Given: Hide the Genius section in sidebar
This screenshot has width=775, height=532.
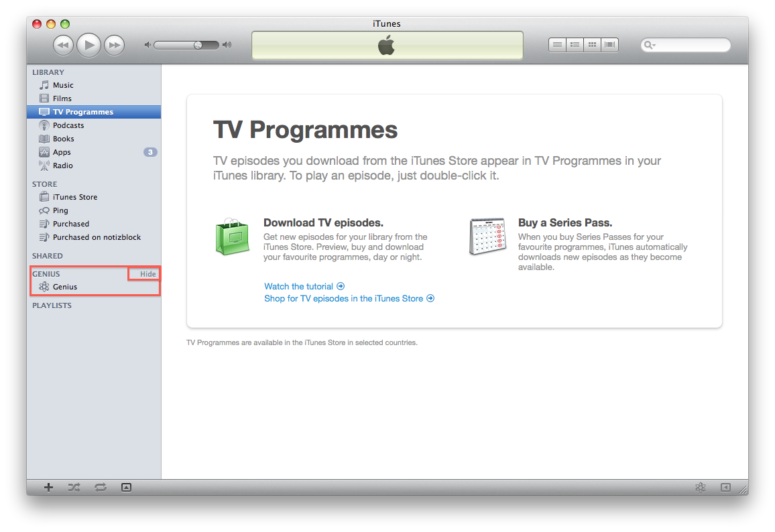Looking at the screenshot, I should tap(147, 273).
